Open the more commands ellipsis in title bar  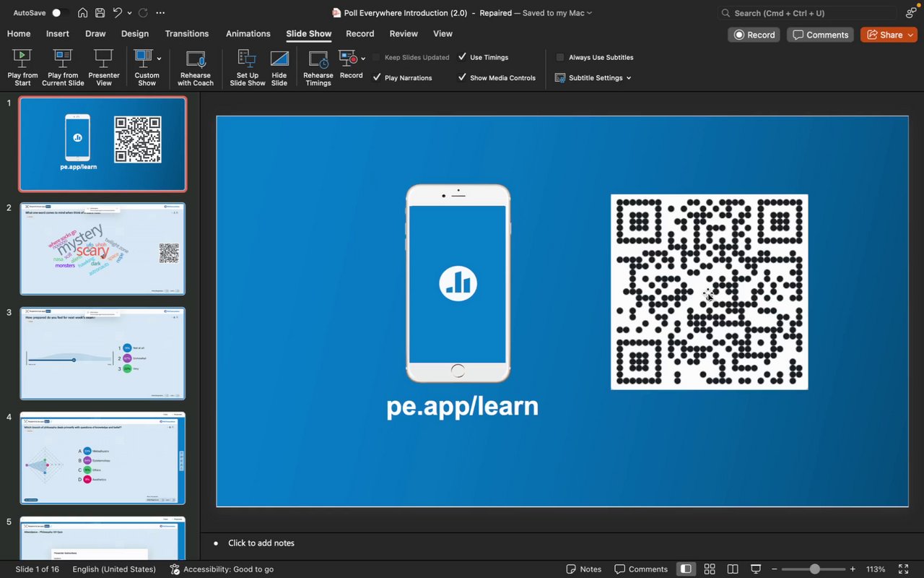pyautogui.click(x=160, y=13)
